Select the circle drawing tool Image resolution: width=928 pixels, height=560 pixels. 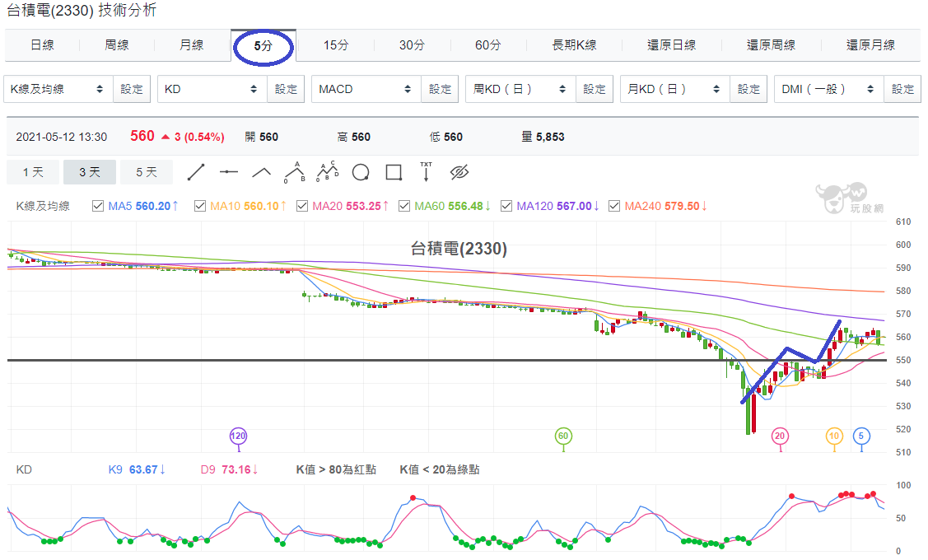(x=361, y=172)
